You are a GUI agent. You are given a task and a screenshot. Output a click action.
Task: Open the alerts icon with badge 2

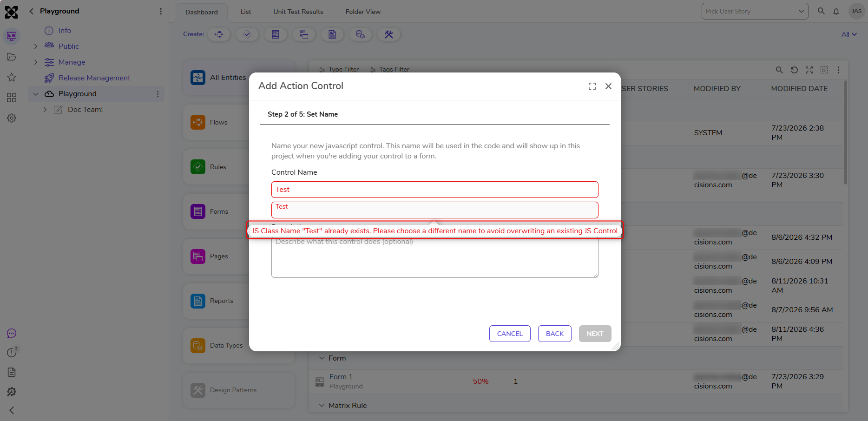12,353
